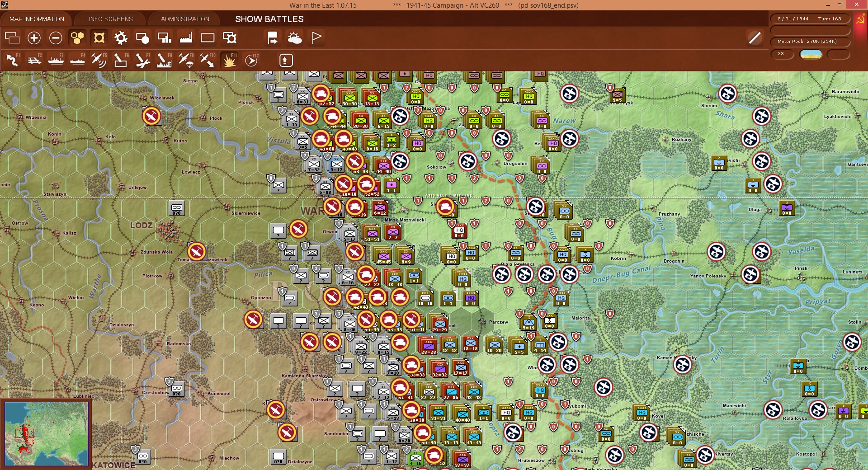Select the F9 air transport mode
Viewport: 868px width, 470px height.
coord(186,60)
